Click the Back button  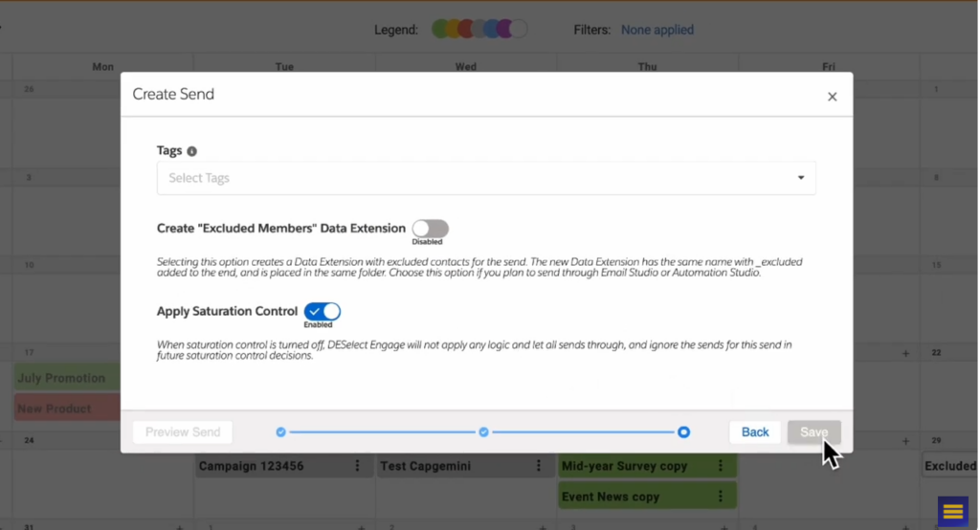(754, 432)
